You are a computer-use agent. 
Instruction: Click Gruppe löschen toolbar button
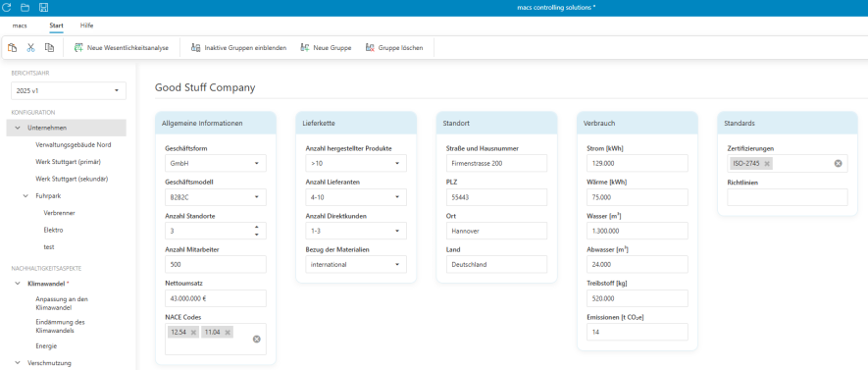(394, 48)
